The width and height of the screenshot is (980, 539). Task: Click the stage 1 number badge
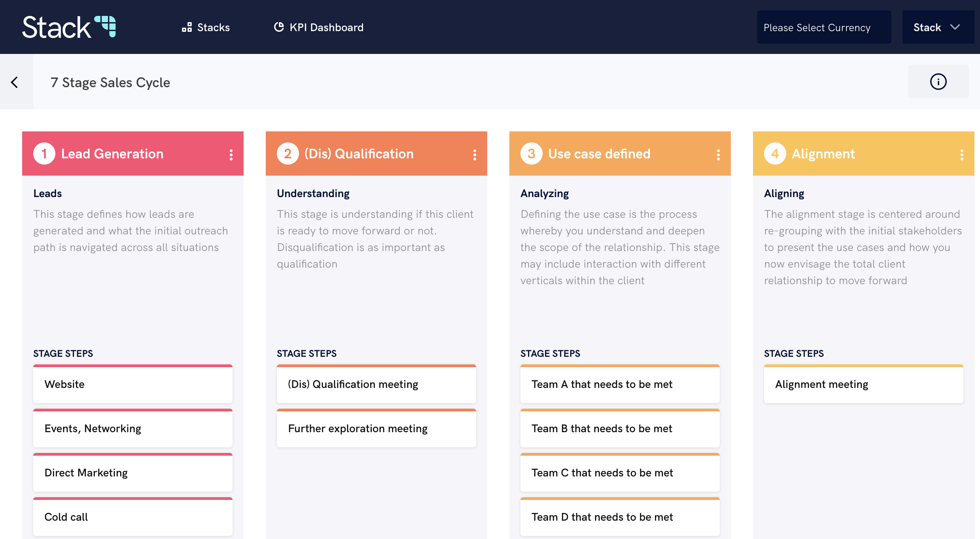(x=44, y=154)
